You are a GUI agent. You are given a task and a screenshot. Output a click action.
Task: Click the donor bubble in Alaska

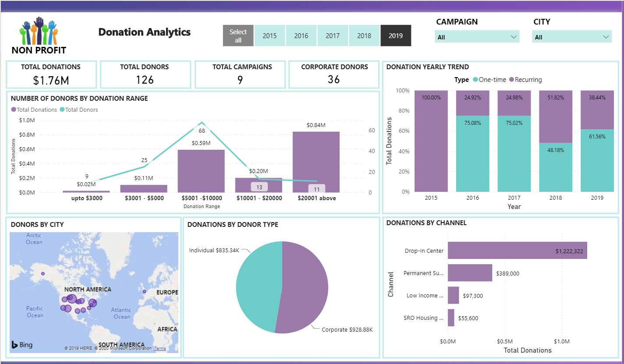[x=43, y=274]
